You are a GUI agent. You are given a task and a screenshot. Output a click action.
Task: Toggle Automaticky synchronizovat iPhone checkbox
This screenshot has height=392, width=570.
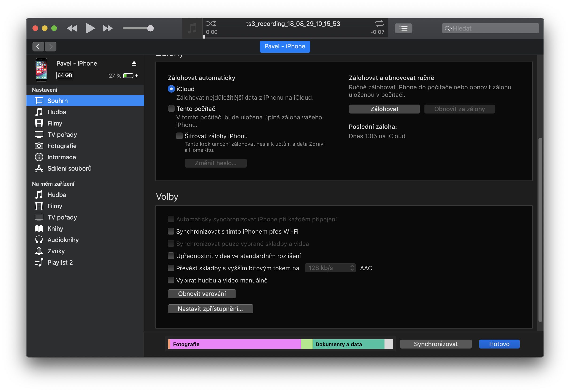[171, 219]
